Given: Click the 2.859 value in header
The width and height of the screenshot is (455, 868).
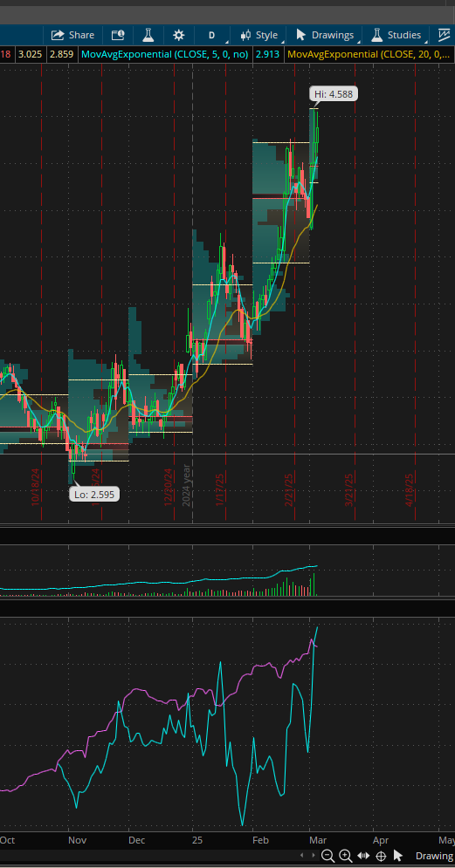Looking at the screenshot, I should click(61, 54).
